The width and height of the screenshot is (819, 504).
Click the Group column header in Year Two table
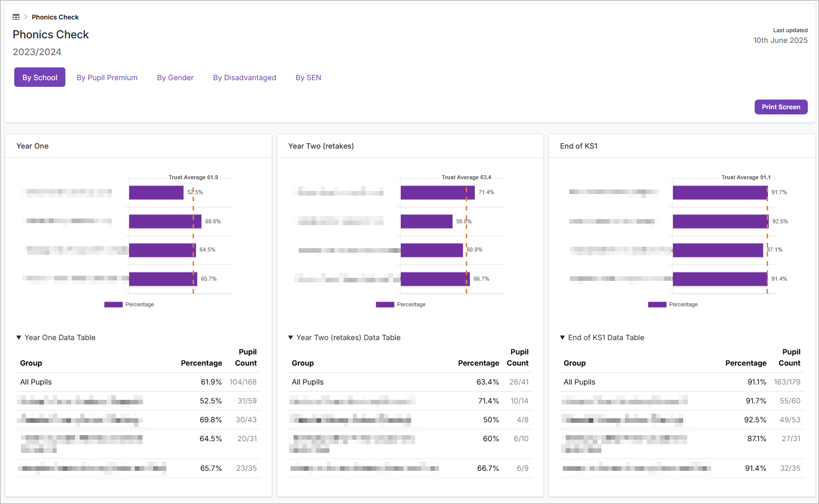(303, 363)
